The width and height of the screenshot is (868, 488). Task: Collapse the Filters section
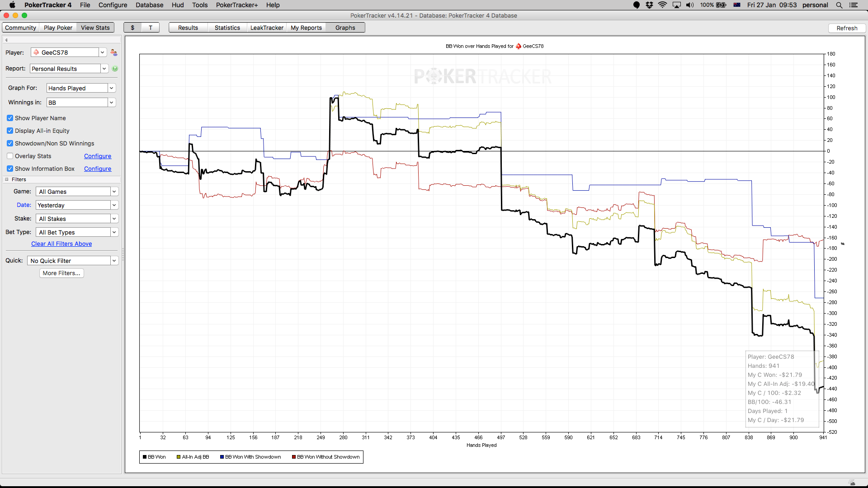tap(7, 179)
